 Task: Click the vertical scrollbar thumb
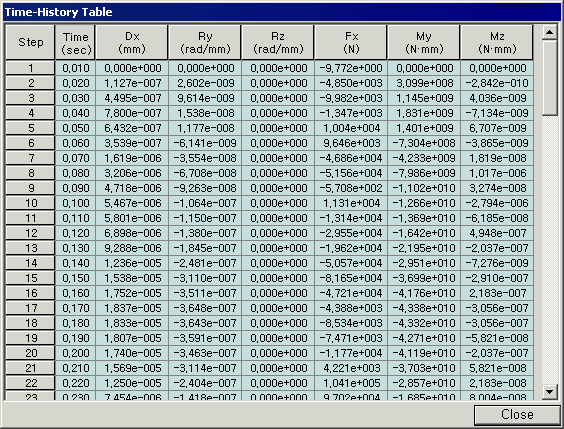[x=550, y=78]
